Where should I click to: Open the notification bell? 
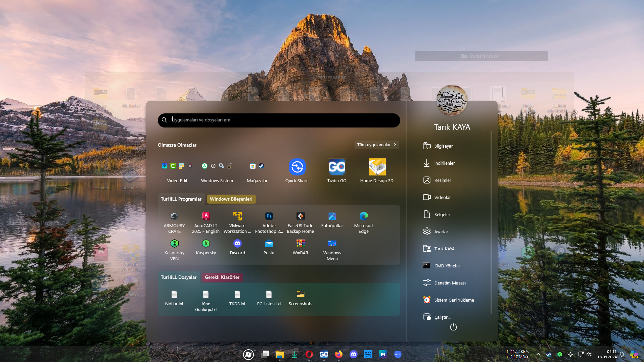click(x=622, y=354)
